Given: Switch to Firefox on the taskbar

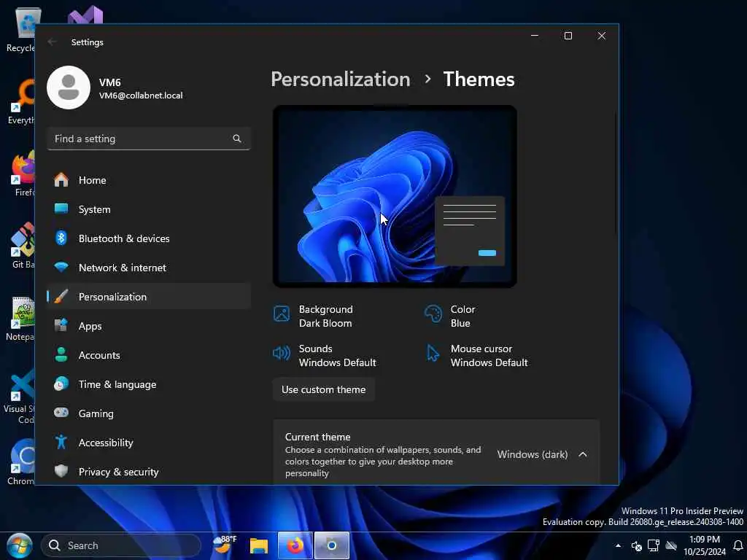Looking at the screenshot, I should [x=295, y=545].
